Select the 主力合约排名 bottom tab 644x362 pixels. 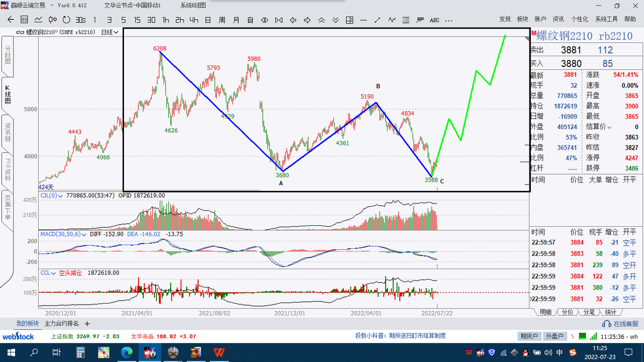tap(62, 323)
